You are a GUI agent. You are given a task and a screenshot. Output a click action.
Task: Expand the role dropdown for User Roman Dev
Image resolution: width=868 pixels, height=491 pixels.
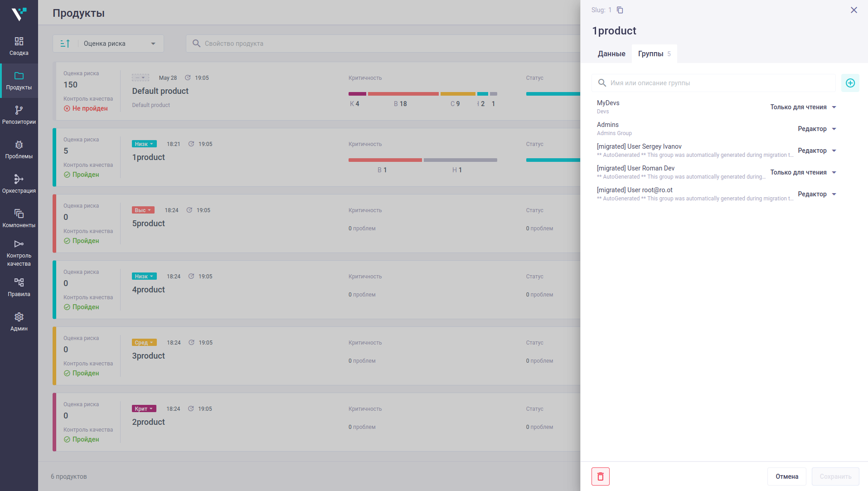click(x=803, y=172)
